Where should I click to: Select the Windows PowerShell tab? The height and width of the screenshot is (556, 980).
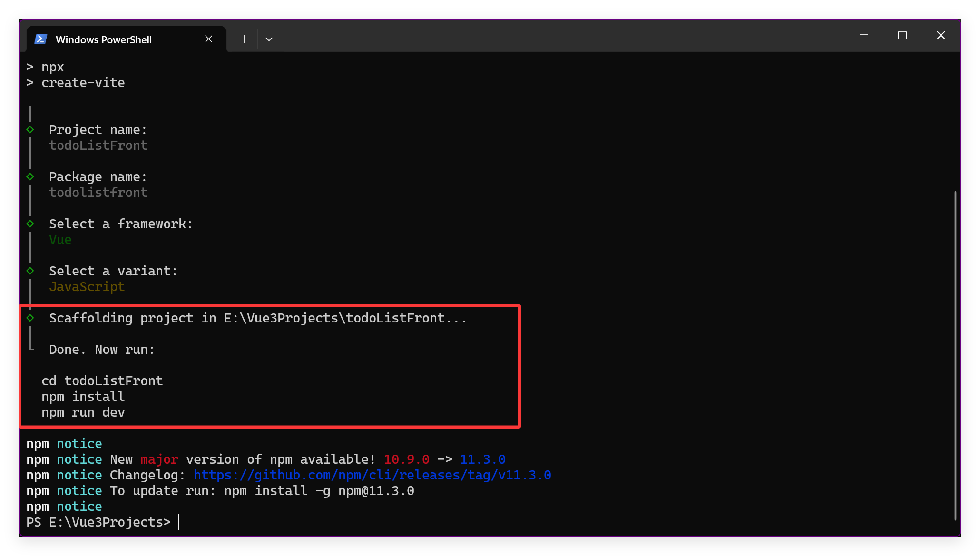click(126, 39)
